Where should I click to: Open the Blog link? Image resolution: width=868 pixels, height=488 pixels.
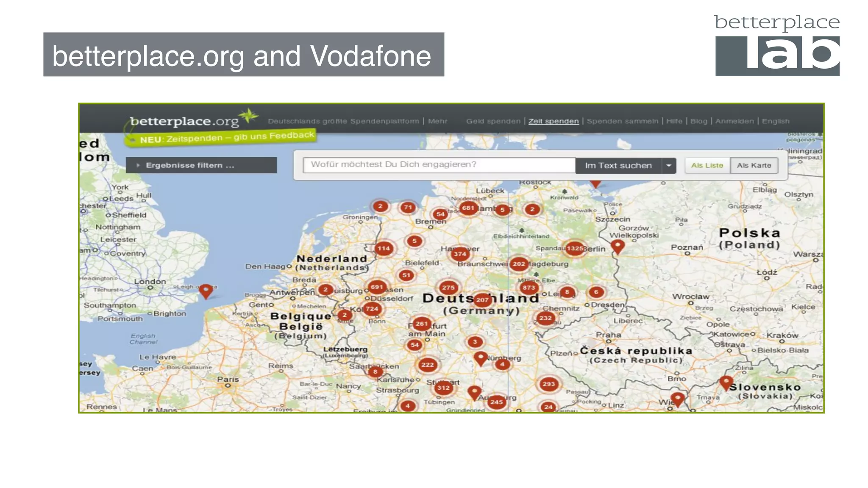tap(699, 121)
